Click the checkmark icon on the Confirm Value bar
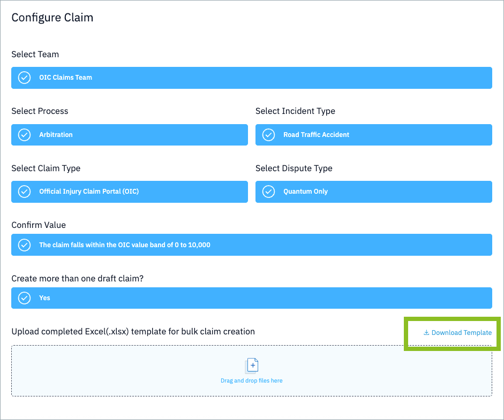 click(x=24, y=245)
